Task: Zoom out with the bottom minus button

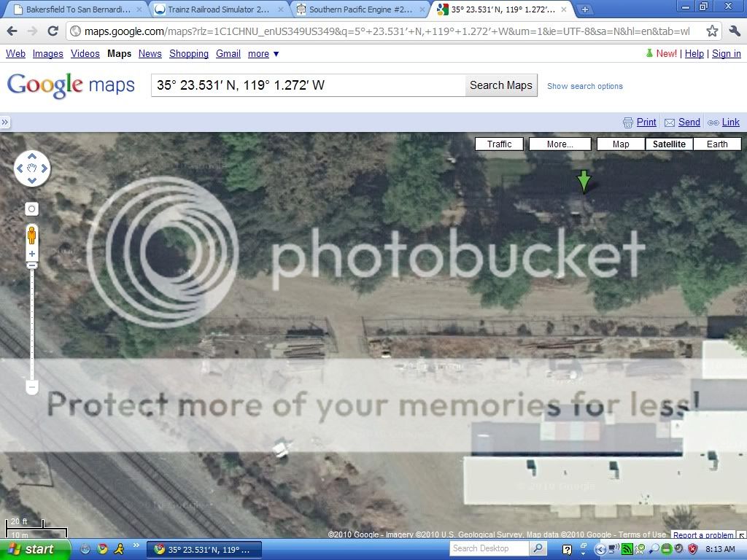Action: click(32, 387)
